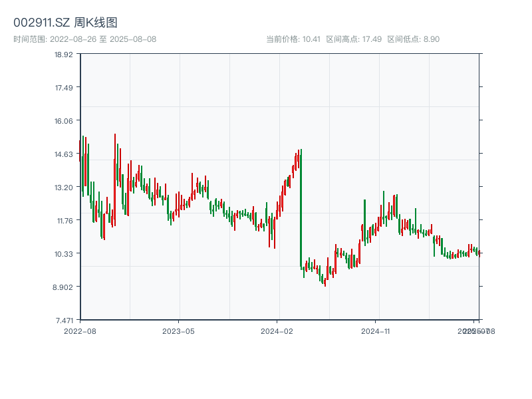532x399 pixels.
Task: Click the current price label 当前价格: 10.41
Action: click(293, 39)
